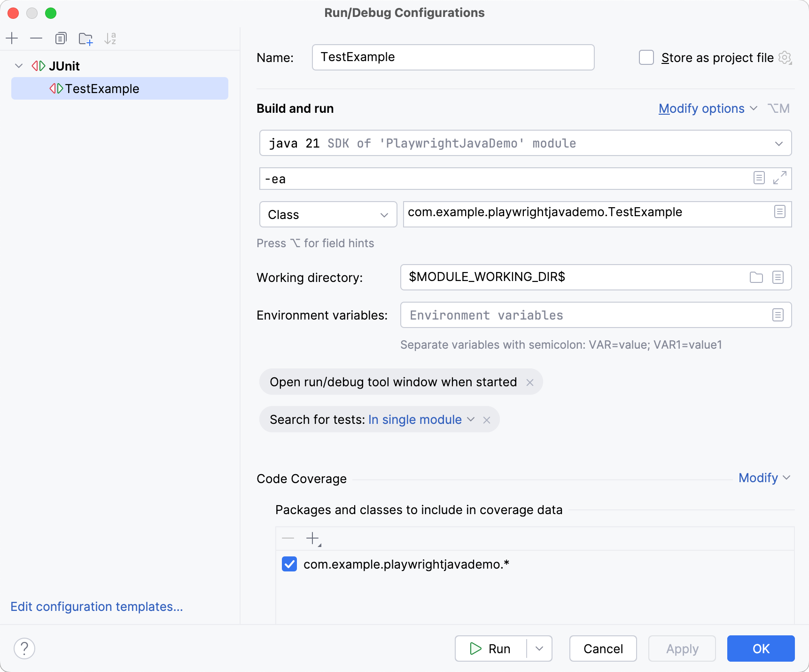Browse for a working directory folder
The image size is (809, 672).
pos(756,277)
